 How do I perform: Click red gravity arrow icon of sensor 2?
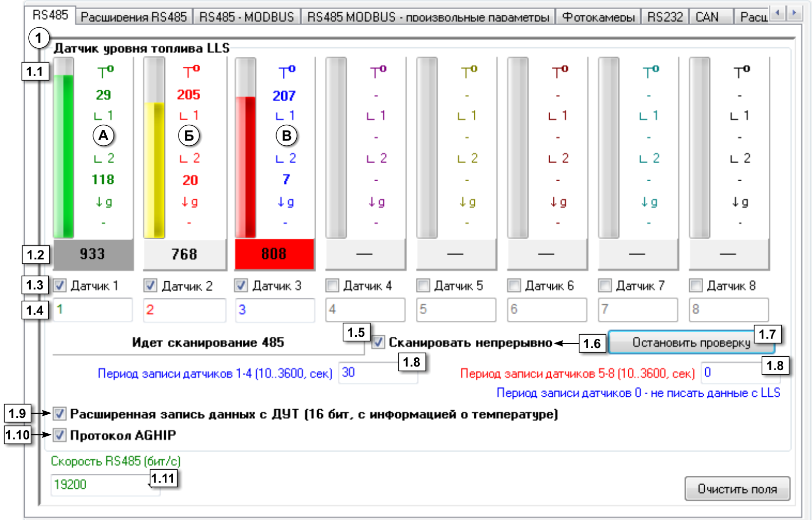coord(189,202)
